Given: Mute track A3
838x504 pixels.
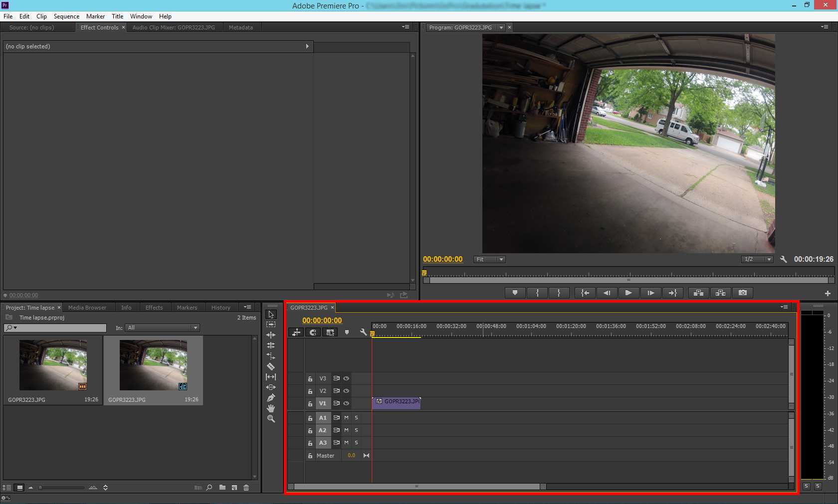Looking at the screenshot, I should pos(346,443).
